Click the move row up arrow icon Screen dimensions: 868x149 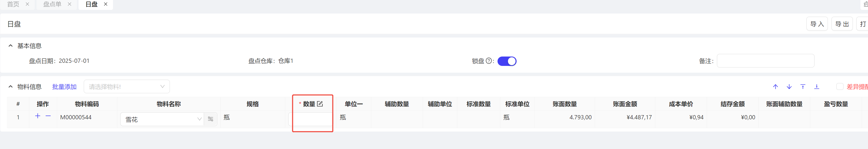[x=775, y=87]
